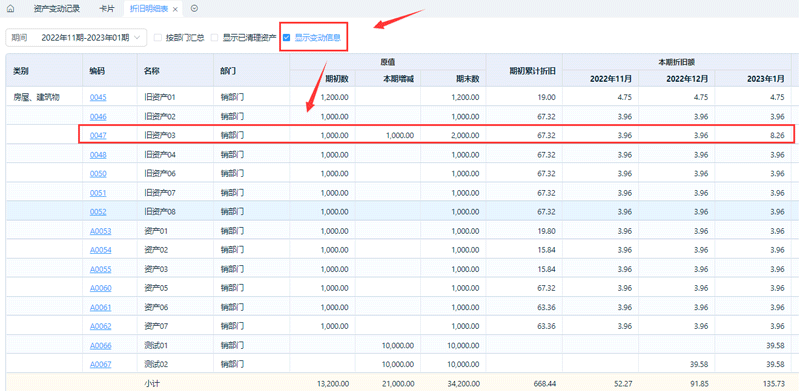Click the 2022年11月 column header
The image size is (799, 391).
600,79
